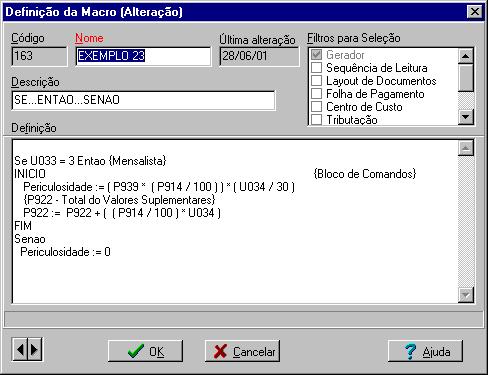Screen dimensions: 488x375
Task: Enable Layout de Documentos filter
Action: 316,81
